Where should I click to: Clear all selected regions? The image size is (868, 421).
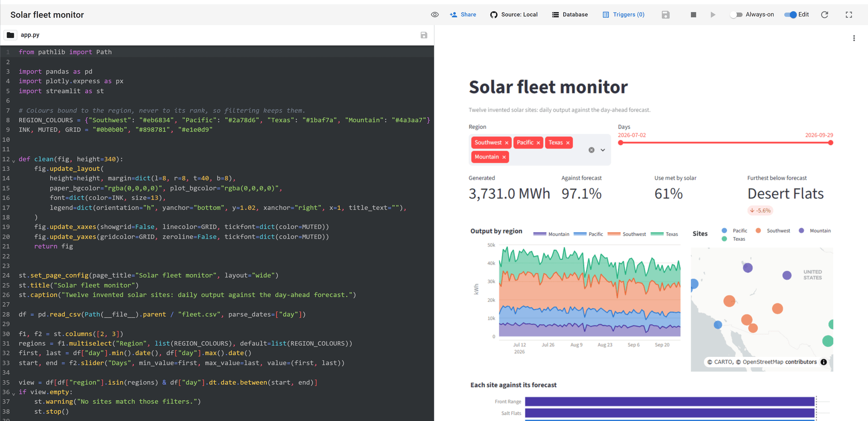[x=591, y=150]
